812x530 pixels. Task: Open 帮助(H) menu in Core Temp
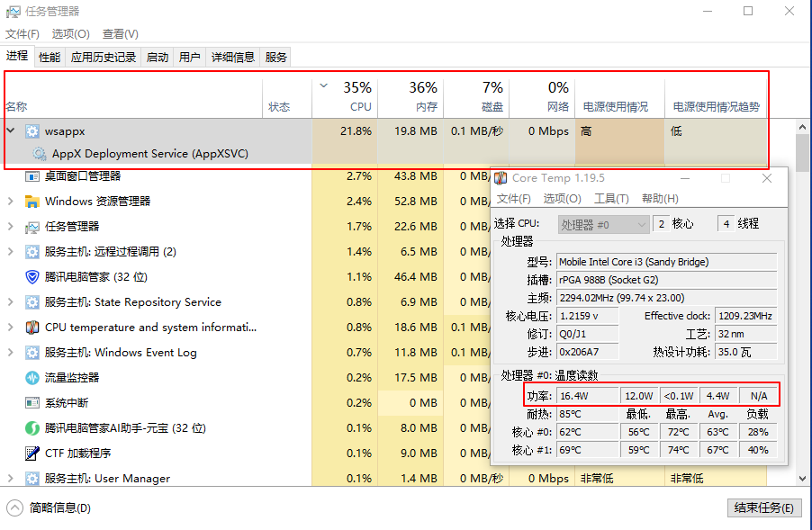tap(660, 199)
